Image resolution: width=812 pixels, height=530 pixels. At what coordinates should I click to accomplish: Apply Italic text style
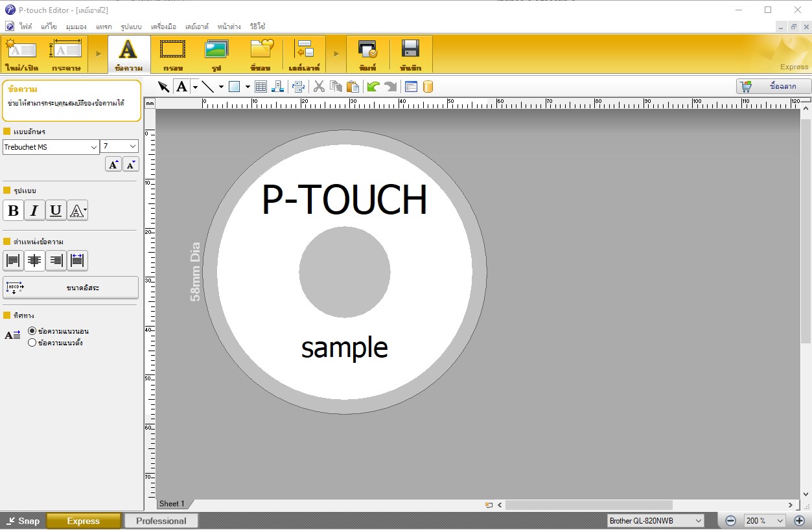tap(34, 211)
